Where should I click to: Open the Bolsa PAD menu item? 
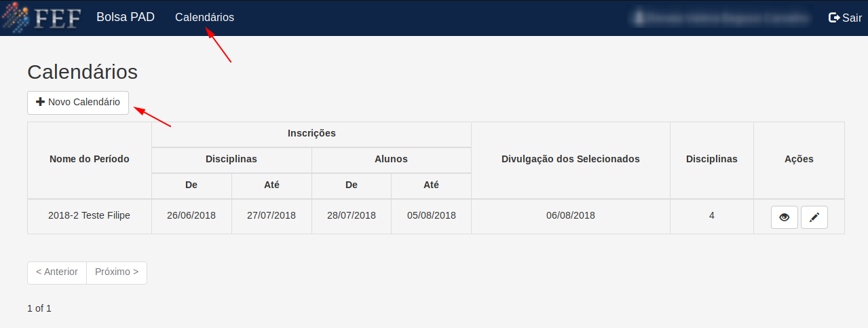tap(126, 18)
